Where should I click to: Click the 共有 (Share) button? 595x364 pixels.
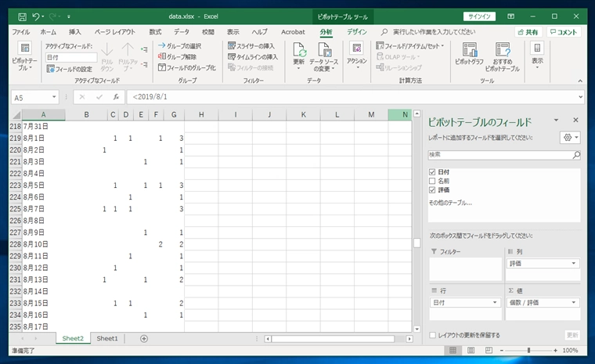pos(528,32)
